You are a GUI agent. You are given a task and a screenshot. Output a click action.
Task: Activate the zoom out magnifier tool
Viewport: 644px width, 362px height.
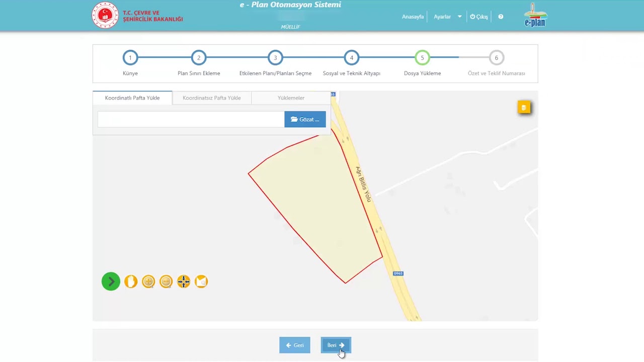point(166,282)
